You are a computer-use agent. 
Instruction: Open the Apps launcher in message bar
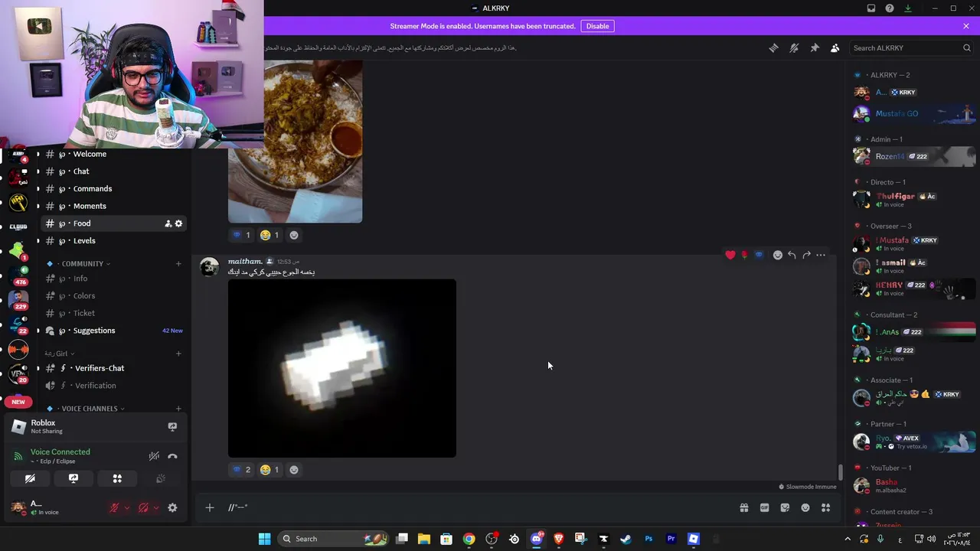tap(826, 507)
